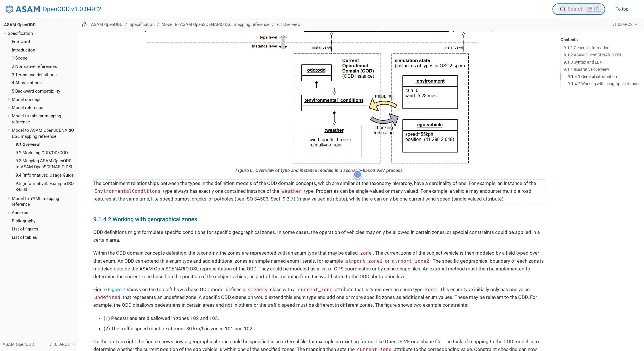
Task: Open the Search box
Action: (x=579, y=9)
